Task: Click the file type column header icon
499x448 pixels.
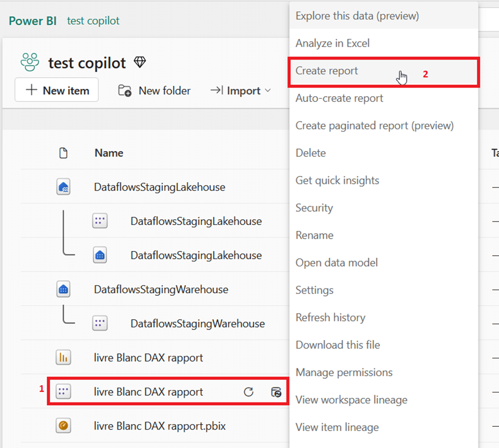Action: [x=63, y=153]
